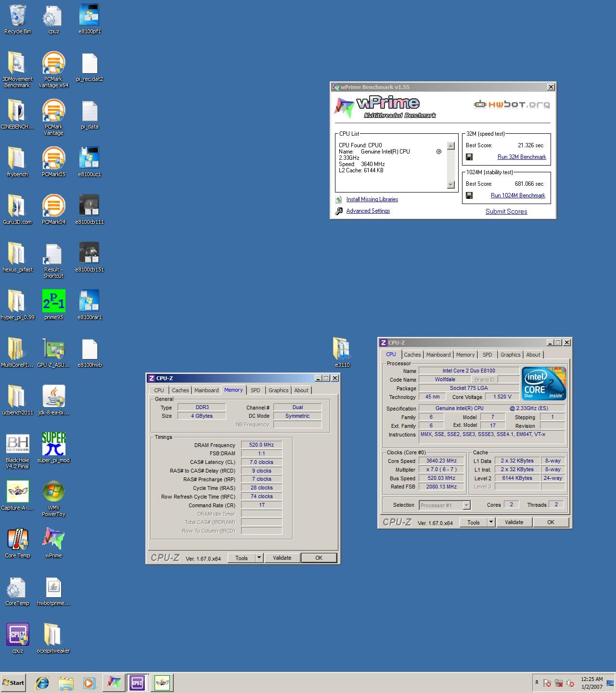
Task: Open the hyper_pi_0.99 folder
Action: click(x=17, y=305)
